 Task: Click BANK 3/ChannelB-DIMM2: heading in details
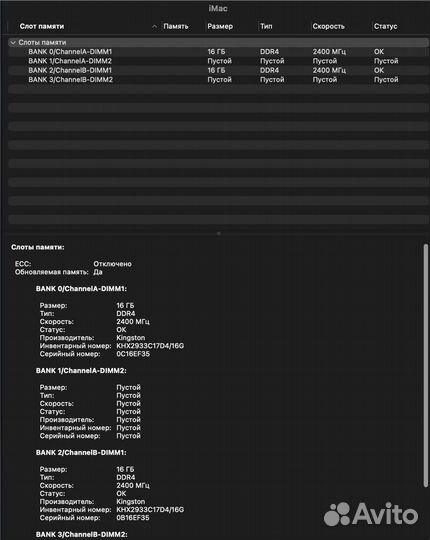tap(82, 534)
